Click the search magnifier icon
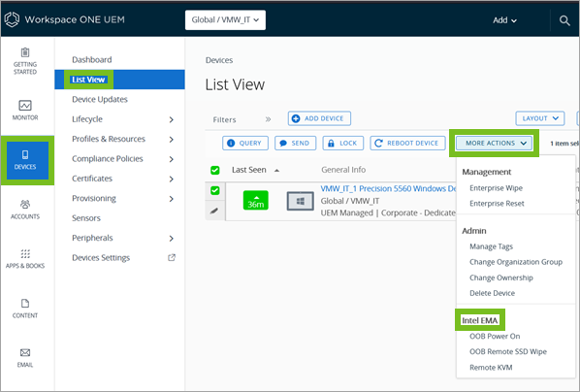580x392 pixels. 564,20
